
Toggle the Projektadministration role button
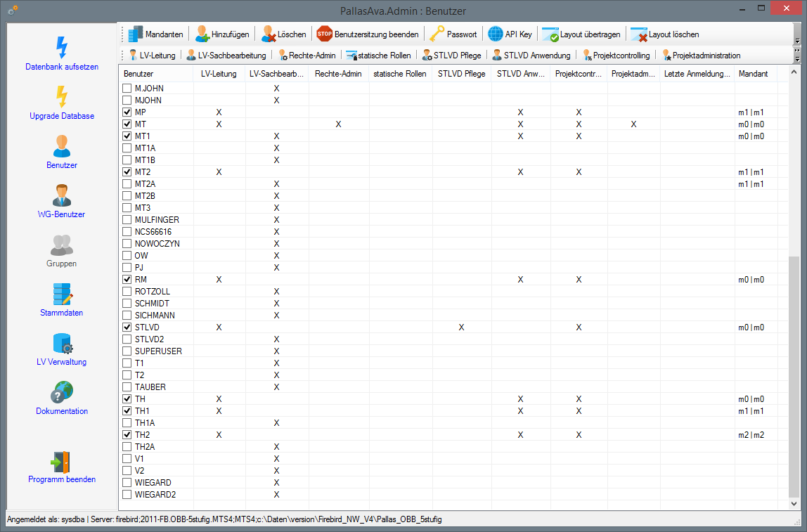701,55
